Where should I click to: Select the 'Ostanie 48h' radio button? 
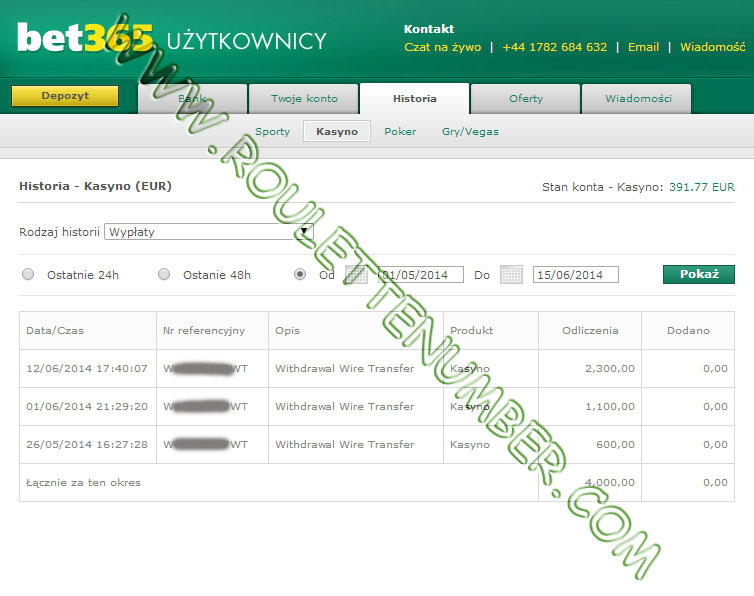coord(164,274)
